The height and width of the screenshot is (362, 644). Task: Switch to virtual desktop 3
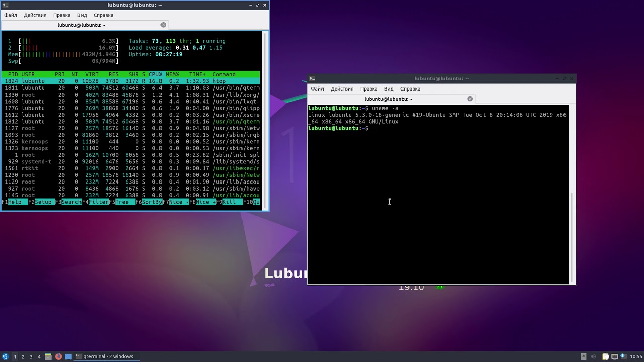(31, 356)
